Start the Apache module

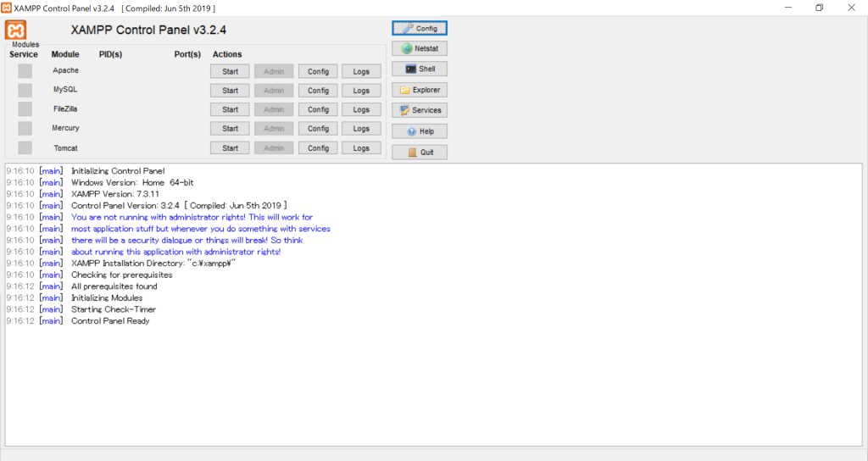click(x=230, y=71)
